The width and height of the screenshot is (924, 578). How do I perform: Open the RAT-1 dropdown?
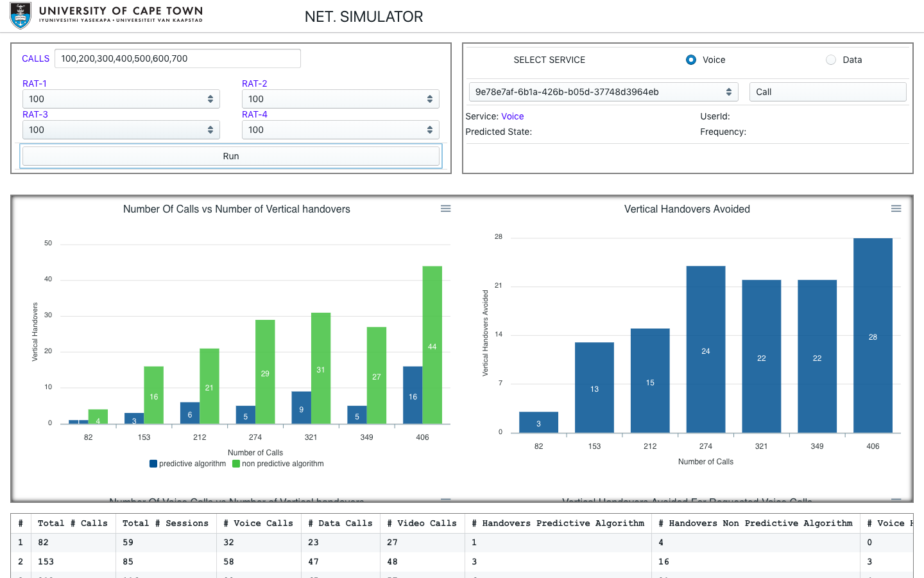[x=121, y=99]
